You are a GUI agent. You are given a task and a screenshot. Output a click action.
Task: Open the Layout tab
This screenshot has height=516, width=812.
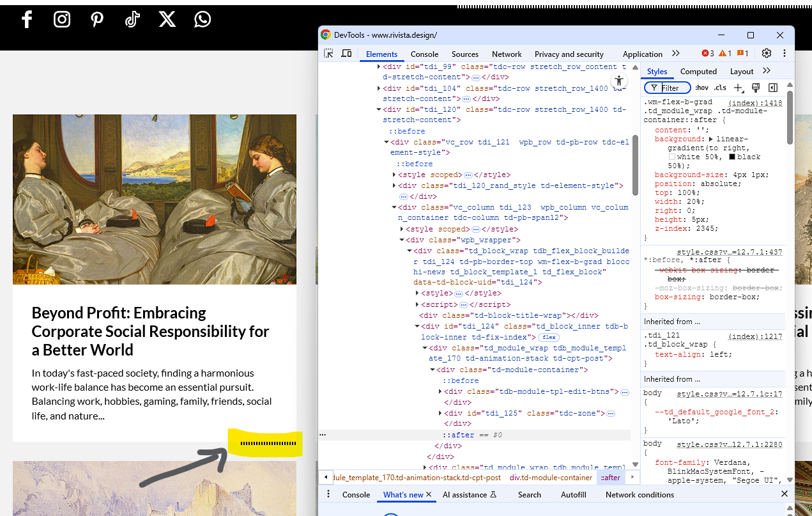coord(742,71)
